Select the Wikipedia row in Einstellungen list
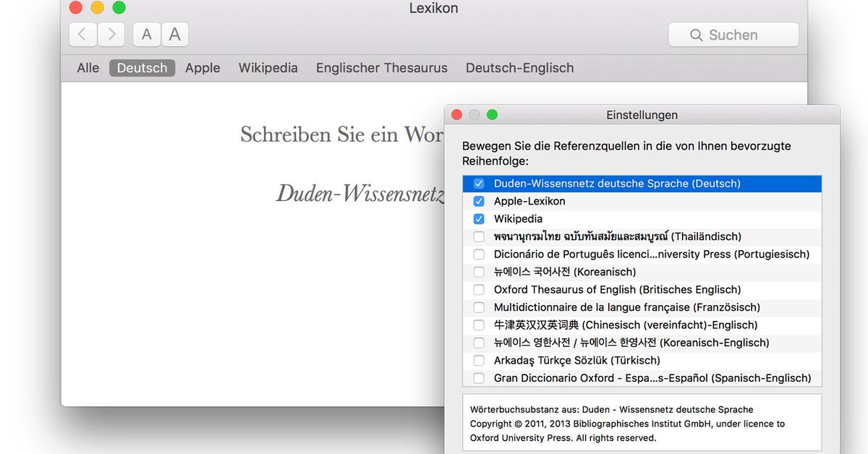Viewport: 868px width, 454px height. (x=642, y=219)
